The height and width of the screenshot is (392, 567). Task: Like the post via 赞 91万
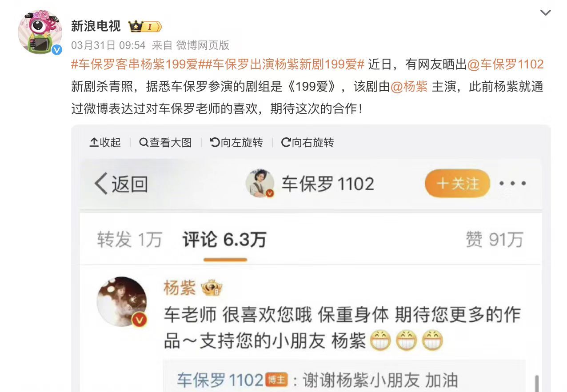494,240
